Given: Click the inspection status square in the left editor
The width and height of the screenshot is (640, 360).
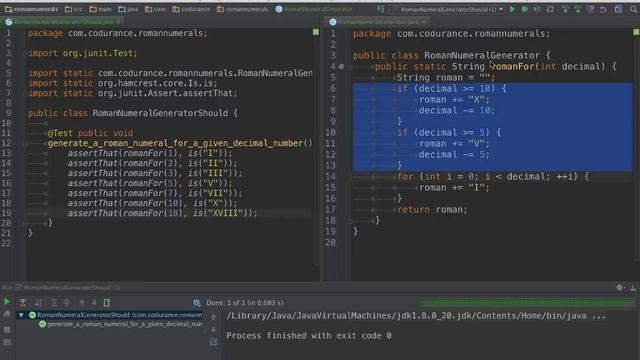Looking at the screenshot, I should (x=316, y=32).
